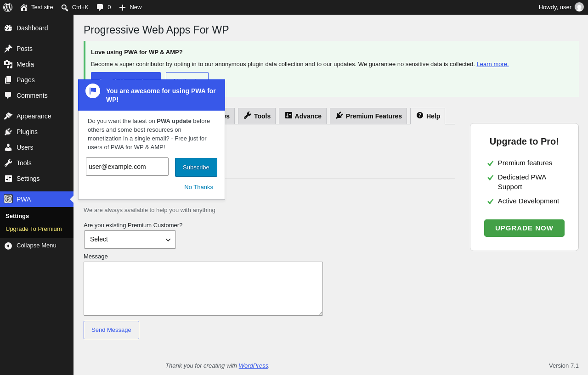Click inside the Message text area
588x375 pixels.
203,289
